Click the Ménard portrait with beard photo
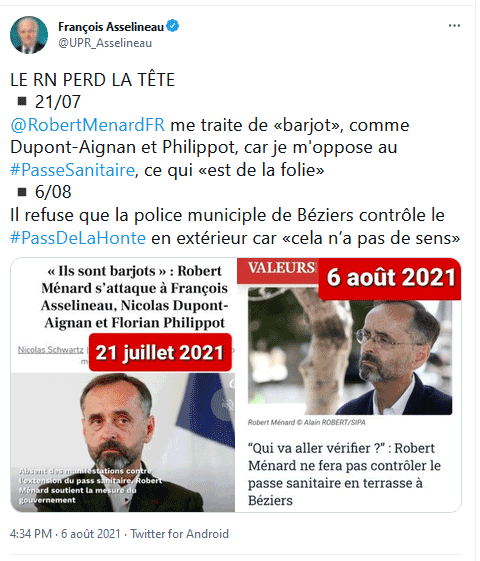 (123, 442)
